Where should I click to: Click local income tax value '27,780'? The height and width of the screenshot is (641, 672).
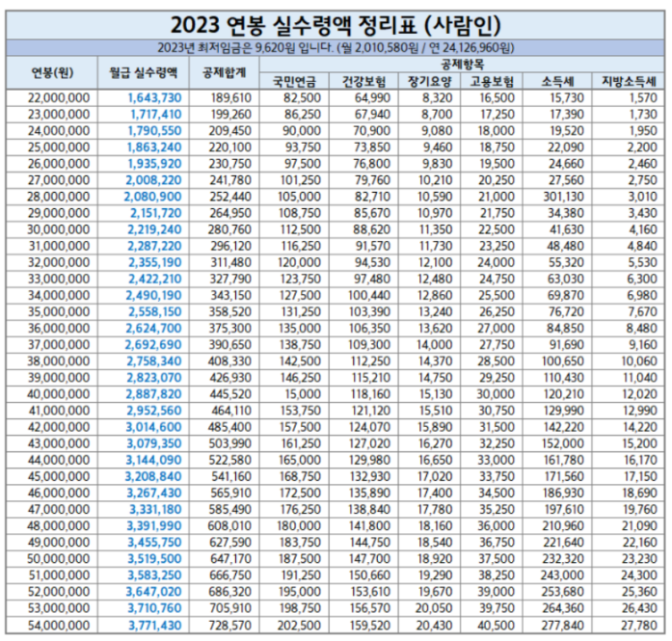click(639, 626)
